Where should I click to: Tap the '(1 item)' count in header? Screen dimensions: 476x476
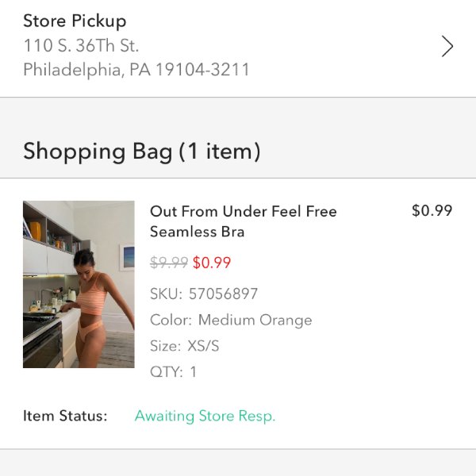click(x=220, y=152)
